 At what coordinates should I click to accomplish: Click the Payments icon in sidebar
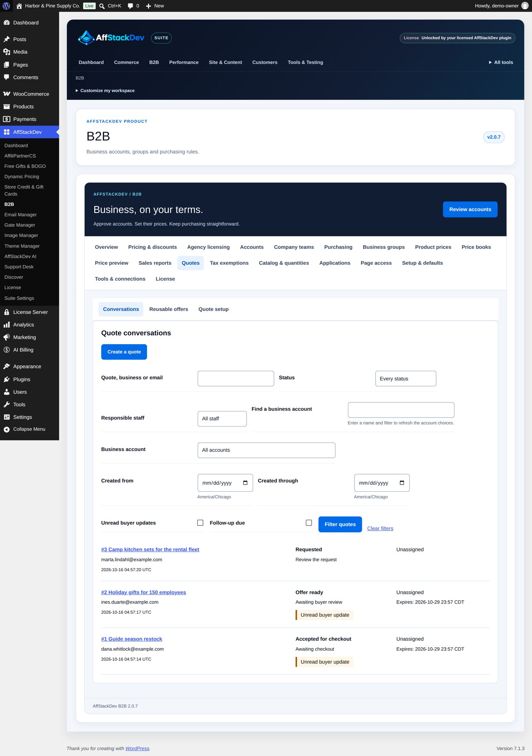tap(6, 119)
